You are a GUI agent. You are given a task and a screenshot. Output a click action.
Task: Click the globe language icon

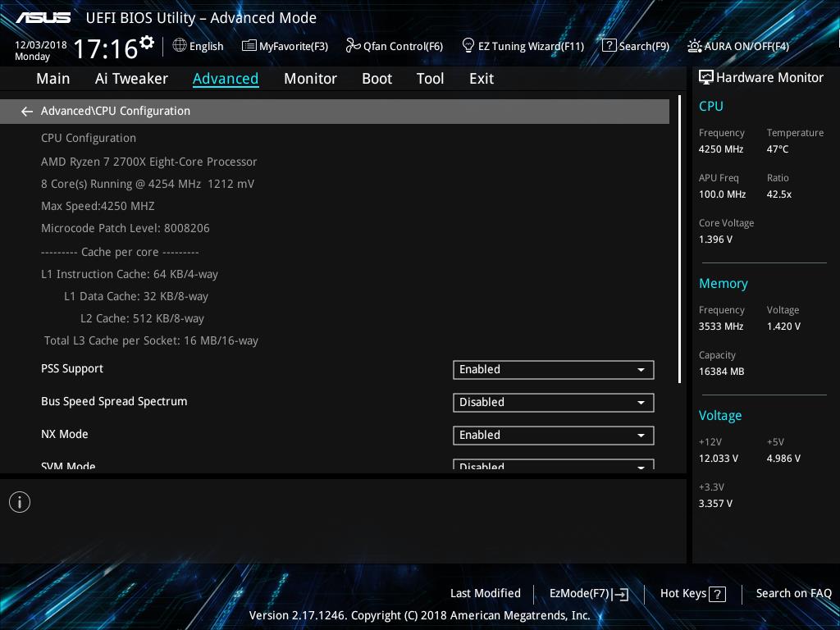click(180, 46)
